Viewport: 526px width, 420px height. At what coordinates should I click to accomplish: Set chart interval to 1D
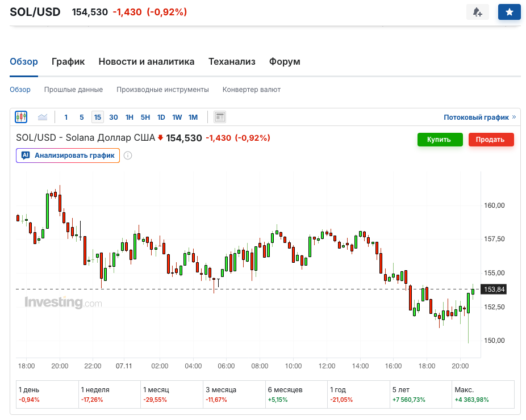(x=161, y=117)
